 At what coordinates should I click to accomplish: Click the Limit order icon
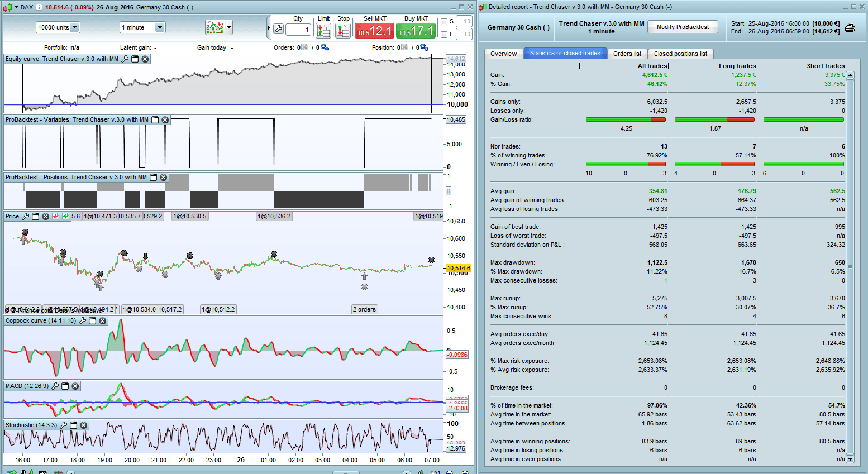click(x=323, y=30)
